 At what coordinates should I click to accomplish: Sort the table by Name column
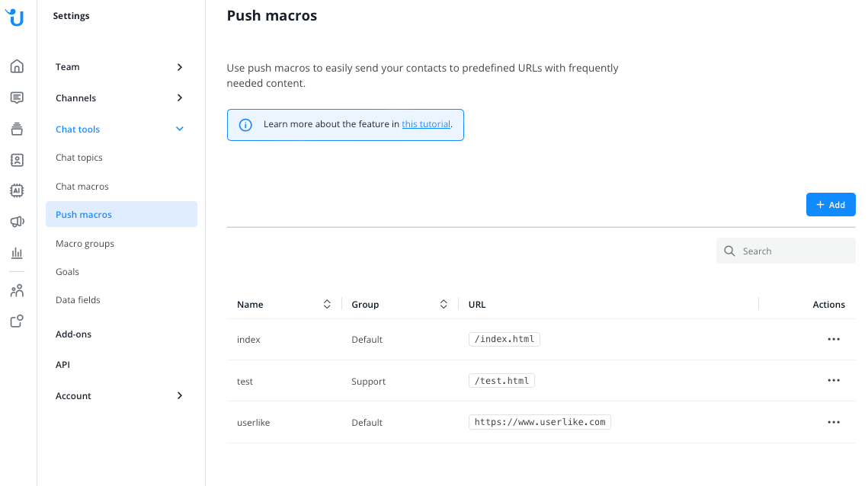tap(327, 305)
